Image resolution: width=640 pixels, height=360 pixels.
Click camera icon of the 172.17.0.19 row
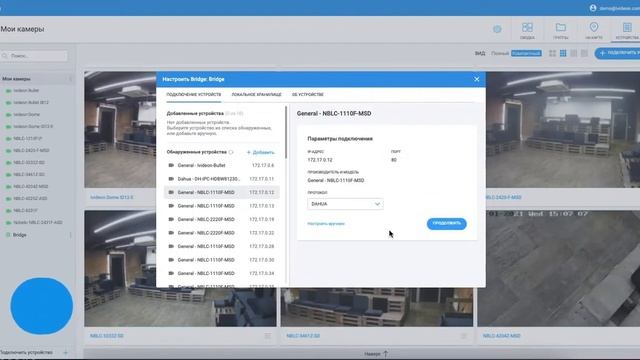point(171,219)
